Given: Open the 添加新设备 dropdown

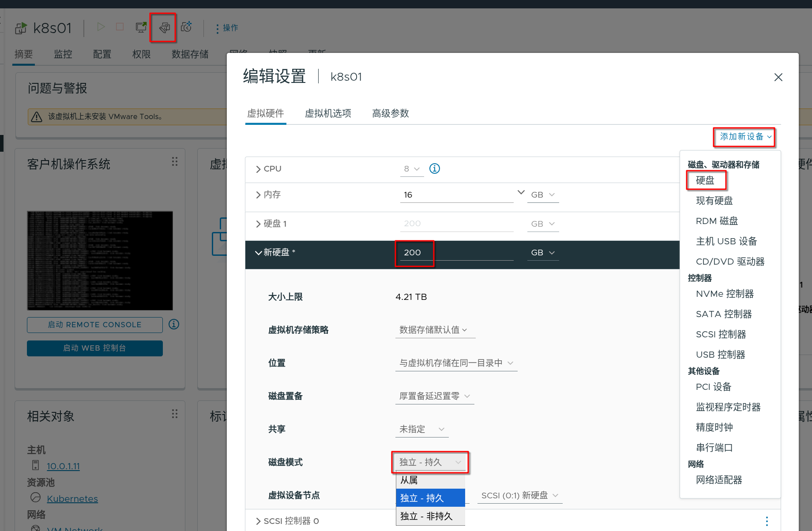Looking at the screenshot, I should point(745,137).
